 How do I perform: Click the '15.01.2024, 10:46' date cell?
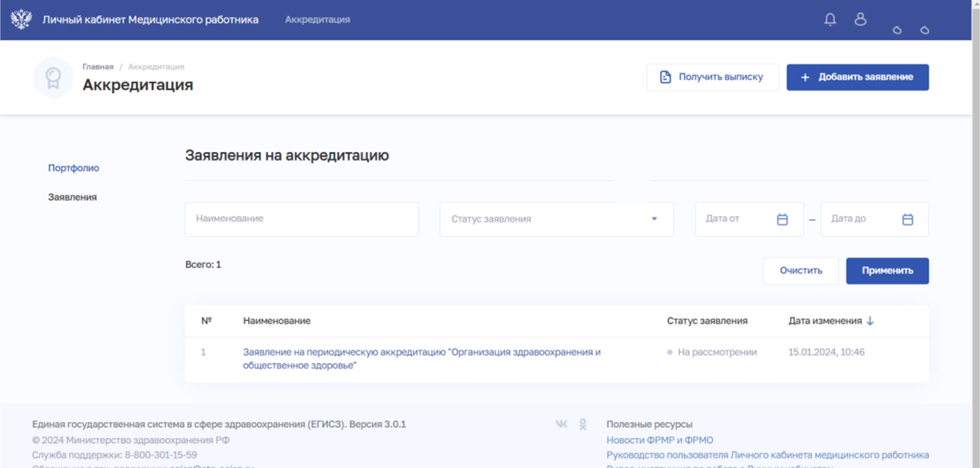point(826,352)
